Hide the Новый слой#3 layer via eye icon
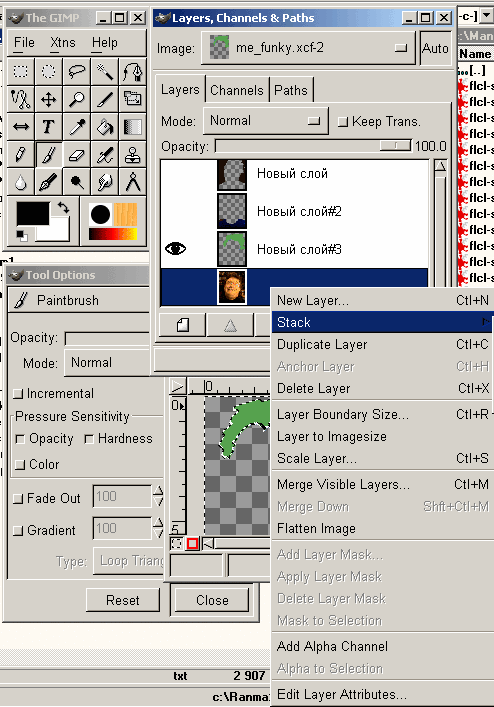This screenshot has height=707, width=494. tap(175, 248)
